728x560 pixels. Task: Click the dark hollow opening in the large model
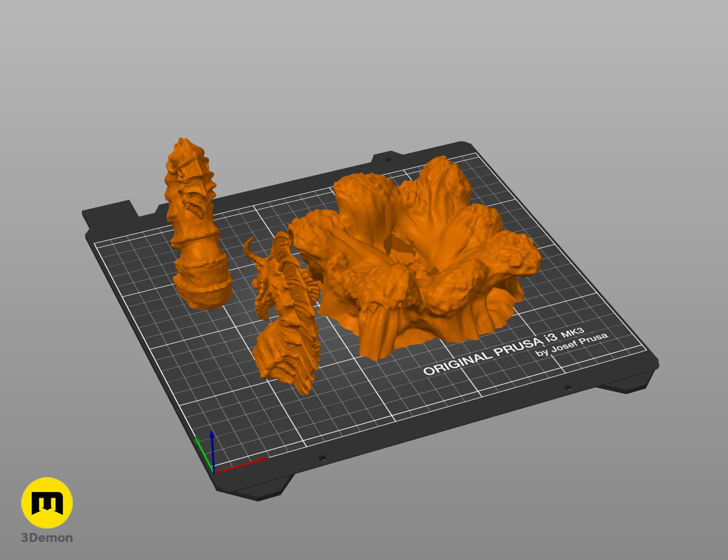(403, 253)
